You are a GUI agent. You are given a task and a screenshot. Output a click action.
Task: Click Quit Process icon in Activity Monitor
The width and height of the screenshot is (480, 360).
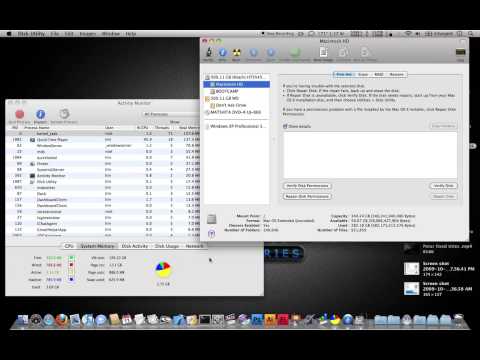20,114
